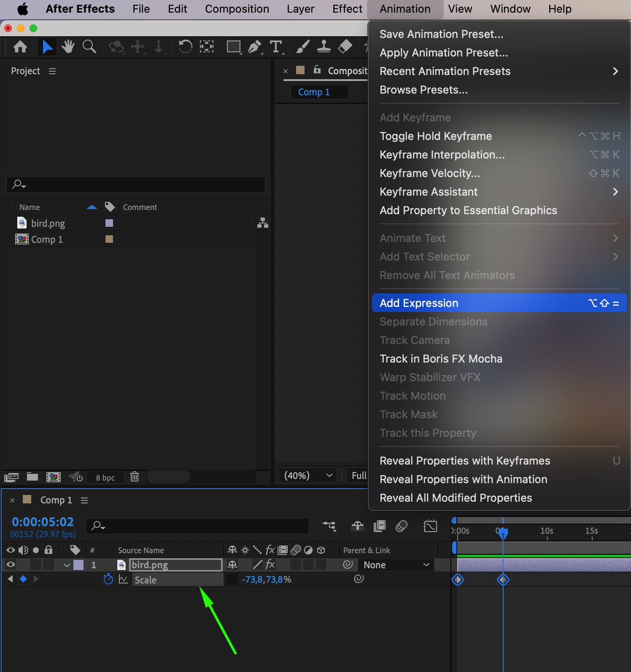Choose Add Expression menu item

(499, 303)
